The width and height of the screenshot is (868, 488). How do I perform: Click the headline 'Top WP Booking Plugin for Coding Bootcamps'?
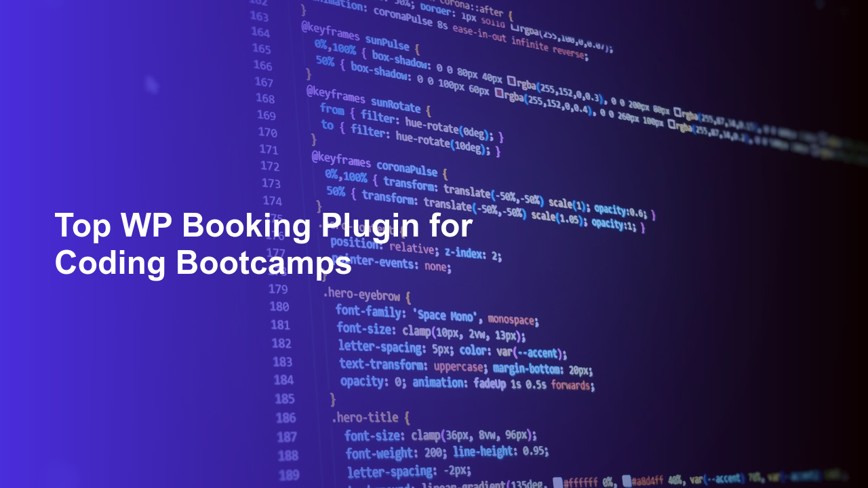[263, 245]
